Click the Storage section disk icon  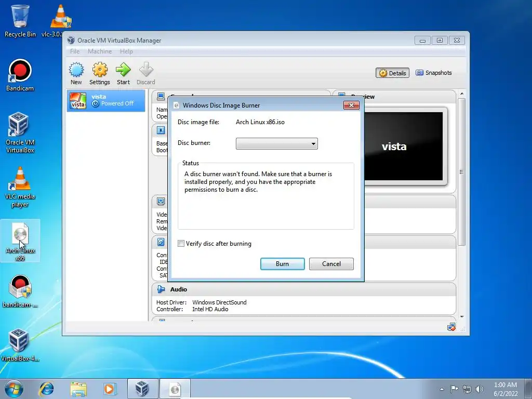(x=161, y=242)
